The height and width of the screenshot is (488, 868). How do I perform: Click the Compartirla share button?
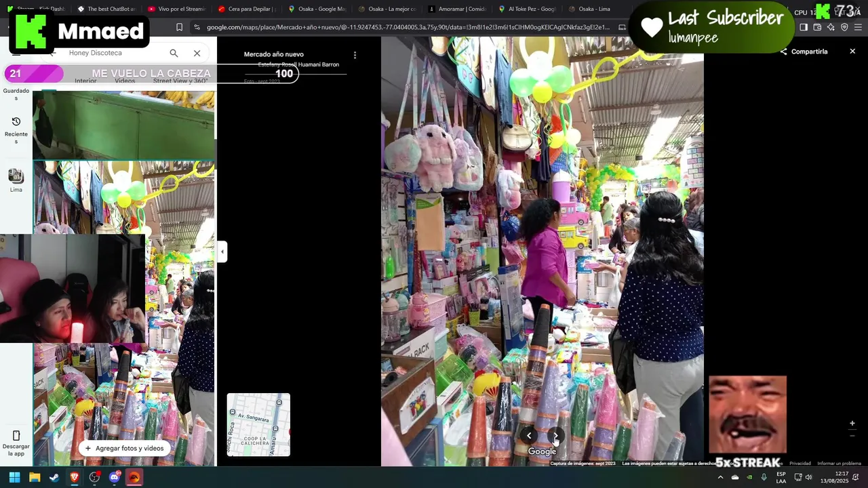click(804, 52)
